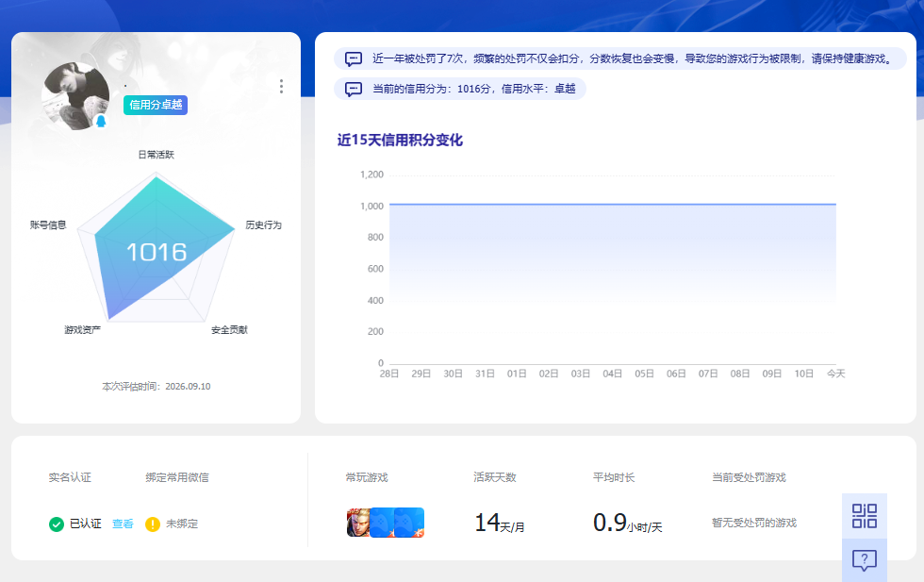Select the second blue gamepad game icon
The width and height of the screenshot is (924, 582).
click(382, 523)
